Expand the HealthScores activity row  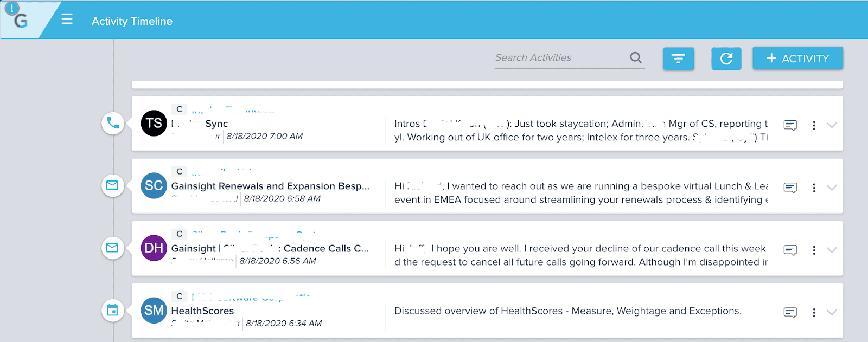pyautogui.click(x=832, y=312)
